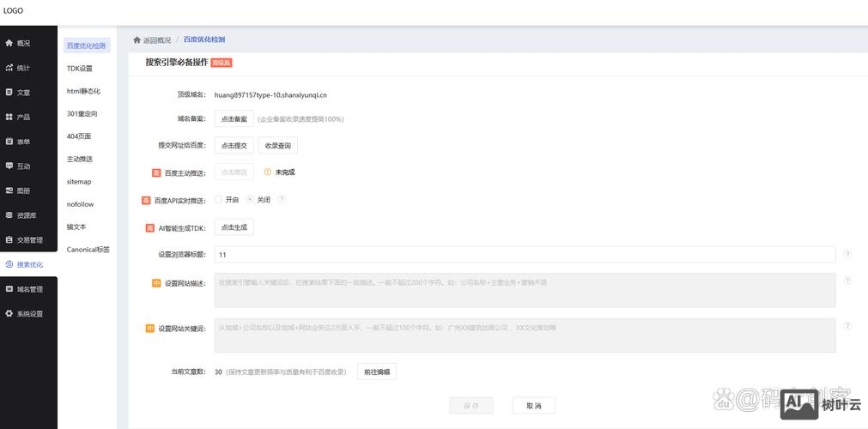Image resolution: width=868 pixels, height=429 pixels.
Task: Open 404页面 submenu item
Action: tap(79, 136)
